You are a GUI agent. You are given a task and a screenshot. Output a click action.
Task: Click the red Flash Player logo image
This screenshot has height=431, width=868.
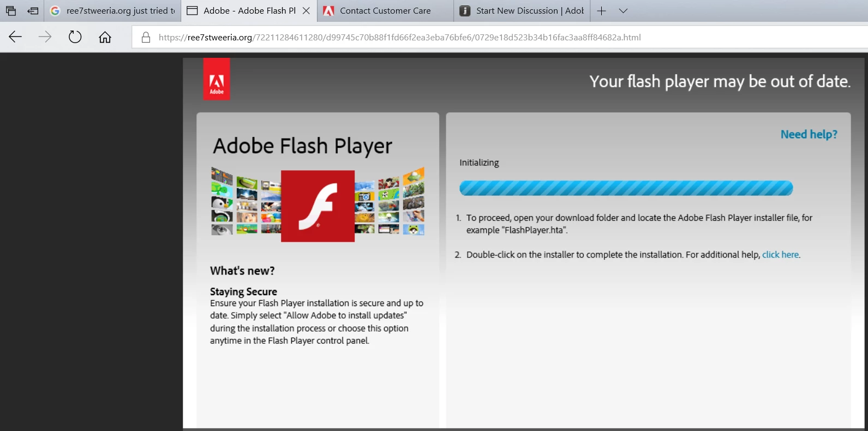coord(318,206)
